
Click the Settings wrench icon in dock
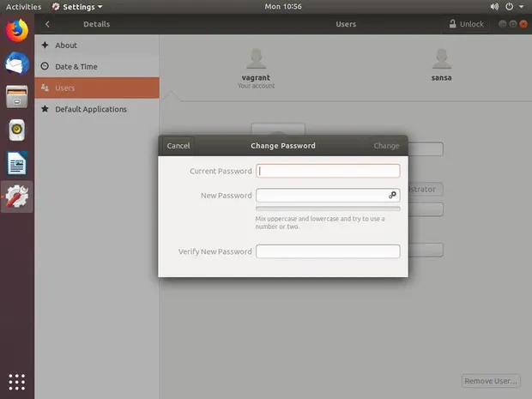[16, 196]
